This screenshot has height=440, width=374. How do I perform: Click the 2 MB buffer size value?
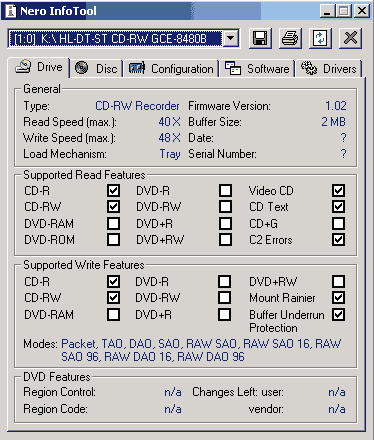tap(334, 122)
